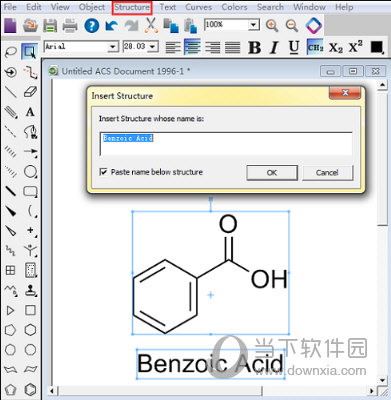Zoom out with the magnifier minus icon
The image size is (391, 400).
pyautogui.click(x=292, y=25)
